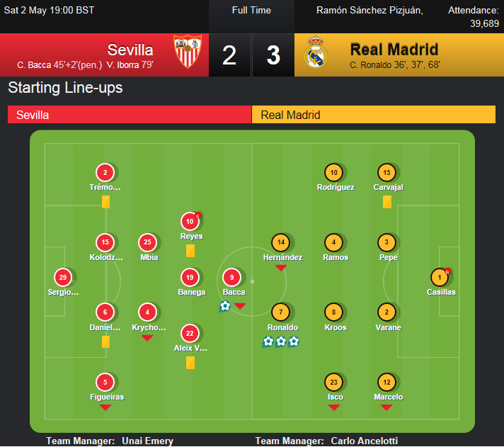Click the substitution arrow under Hernández

[281, 268]
